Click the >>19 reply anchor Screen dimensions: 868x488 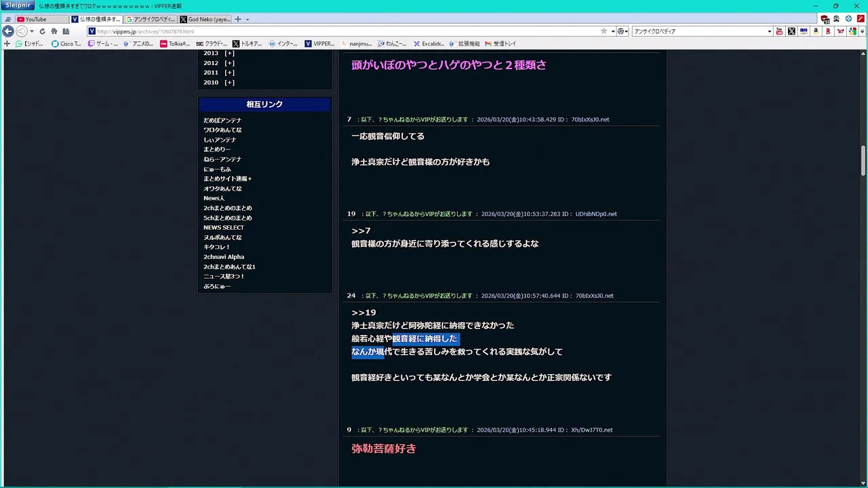tap(363, 312)
